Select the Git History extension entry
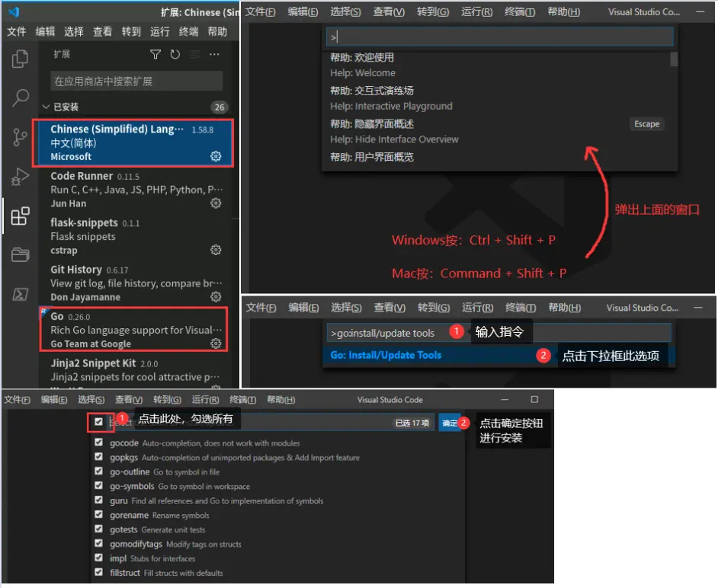This screenshot has width=718, height=588. point(136,283)
